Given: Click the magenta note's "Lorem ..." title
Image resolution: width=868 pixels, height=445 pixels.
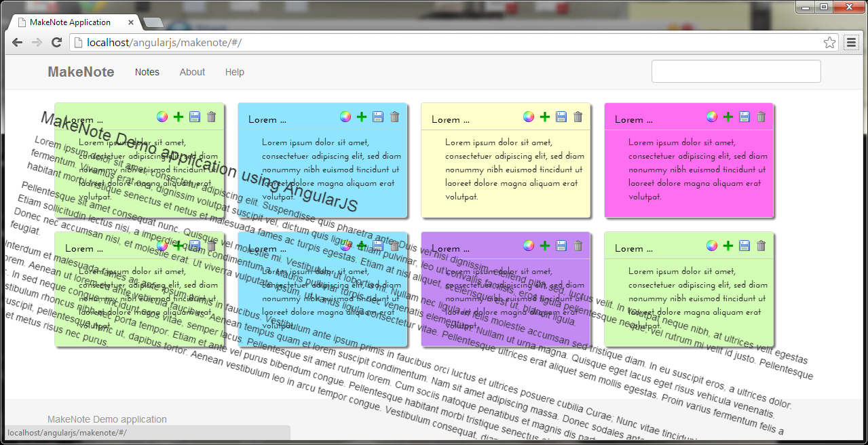Looking at the screenshot, I should (x=634, y=119).
